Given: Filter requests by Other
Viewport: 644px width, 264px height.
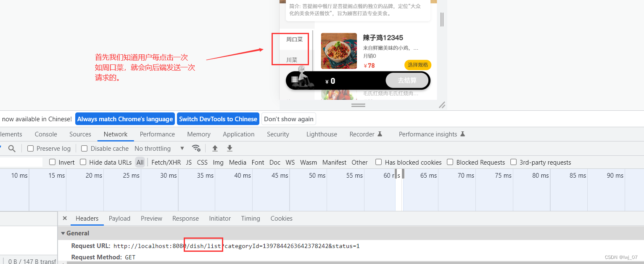Looking at the screenshot, I should (359, 162).
